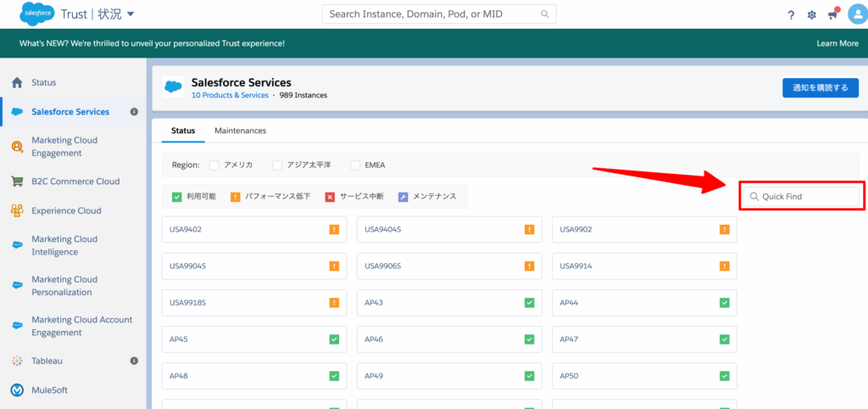Click the Learn More link
Image resolution: width=868 pixels, height=409 pixels.
pyautogui.click(x=837, y=43)
